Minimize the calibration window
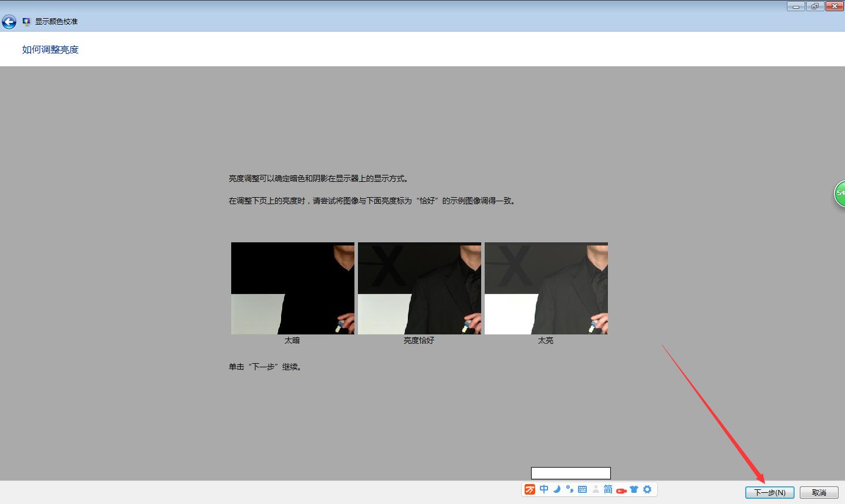The image size is (845, 504). [x=796, y=6]
